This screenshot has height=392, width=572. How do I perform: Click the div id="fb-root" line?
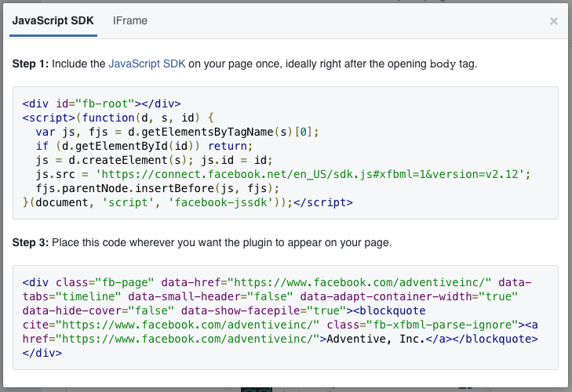click(101, 103)
